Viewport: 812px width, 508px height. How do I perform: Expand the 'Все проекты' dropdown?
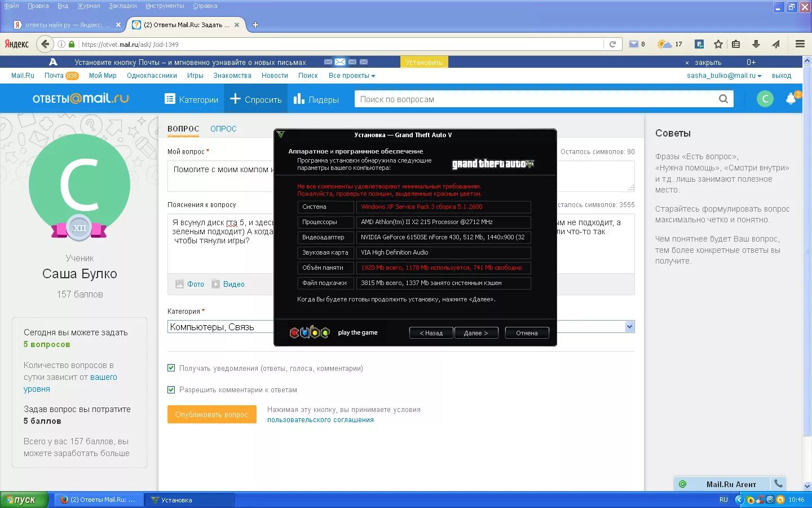[352, 76]
